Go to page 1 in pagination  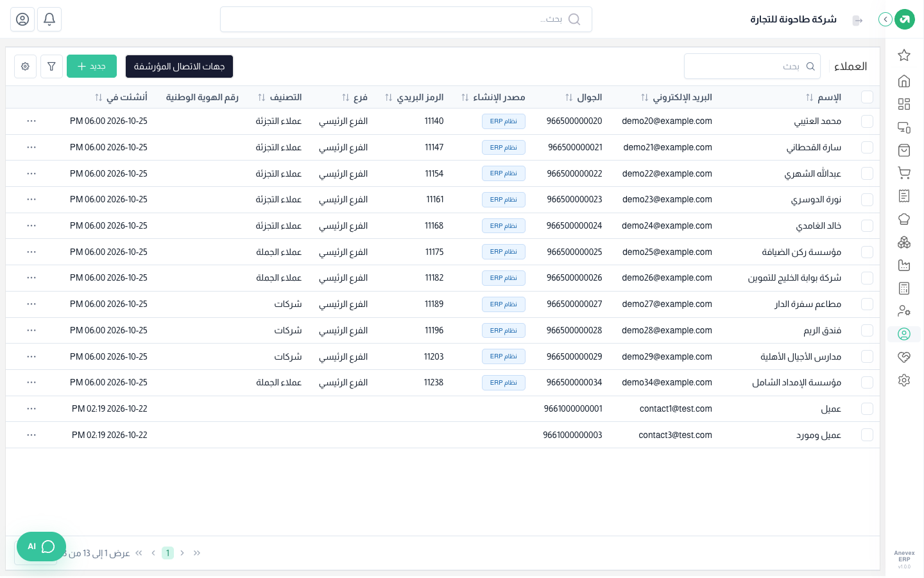pos(167,553)
